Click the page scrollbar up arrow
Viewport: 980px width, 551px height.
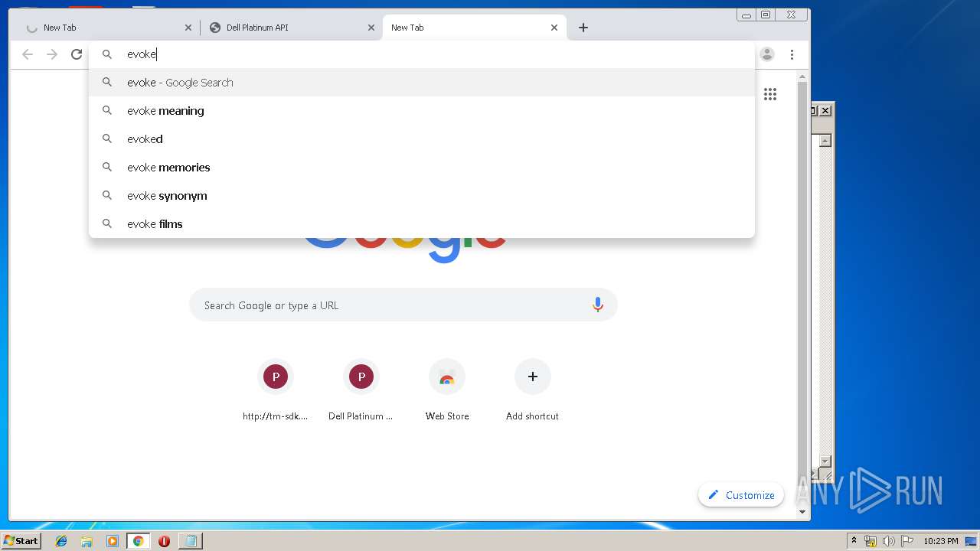802,77
